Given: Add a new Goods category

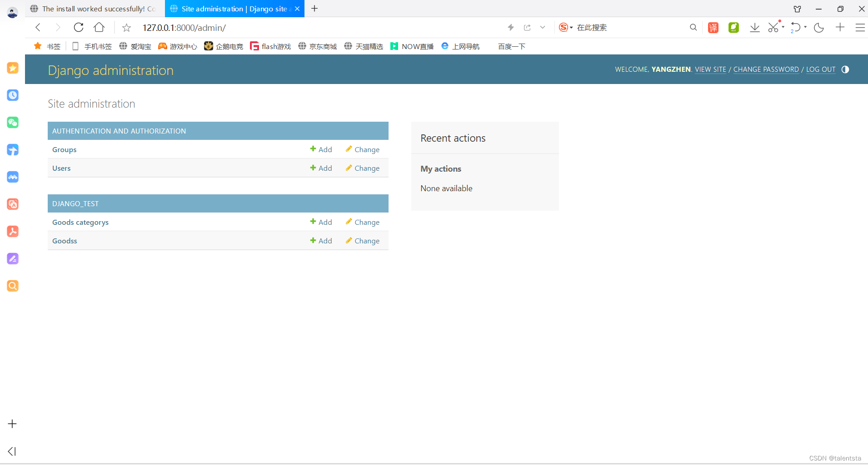Looking at the screenshot, I should [321, 222].
